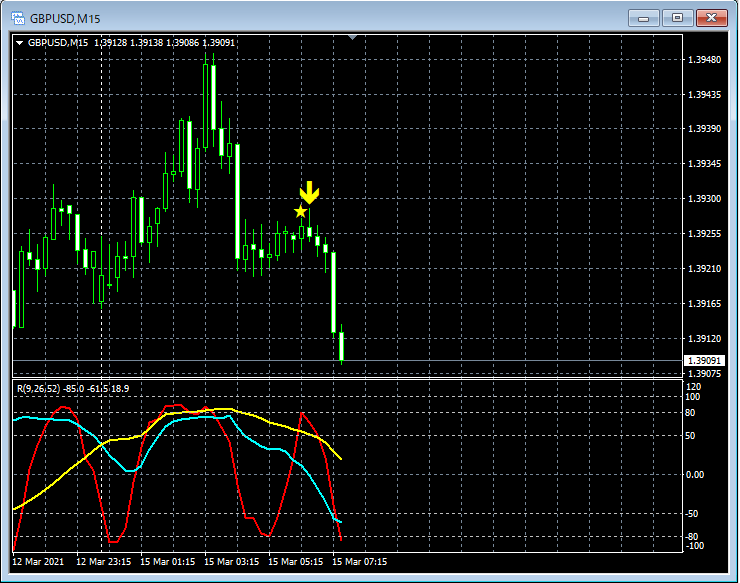
Task: Click indicator scale label -80
Action: pyautogui.click(x=692, y=537)
